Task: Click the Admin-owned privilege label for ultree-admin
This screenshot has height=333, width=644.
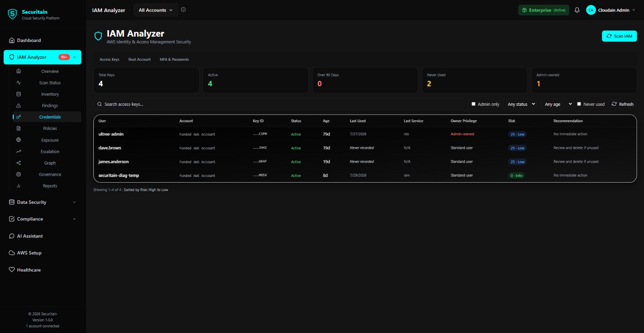Action: (462, 134)
